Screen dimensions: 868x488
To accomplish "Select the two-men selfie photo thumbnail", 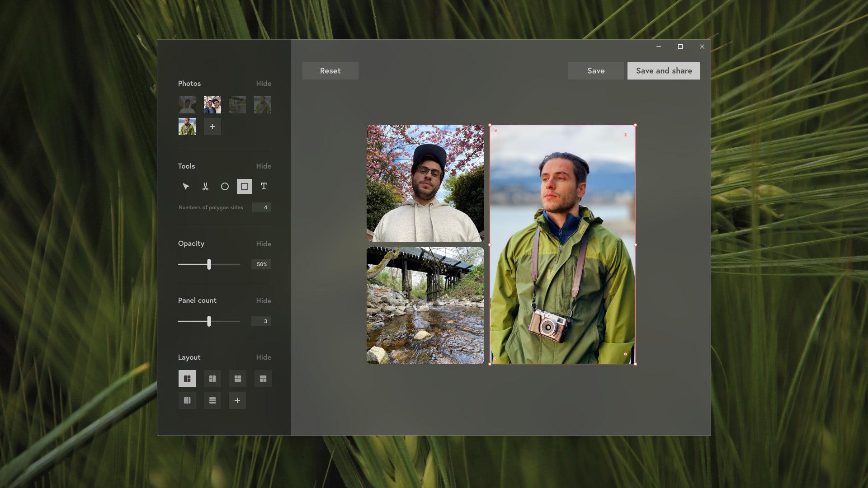I will tap(212, 105).
